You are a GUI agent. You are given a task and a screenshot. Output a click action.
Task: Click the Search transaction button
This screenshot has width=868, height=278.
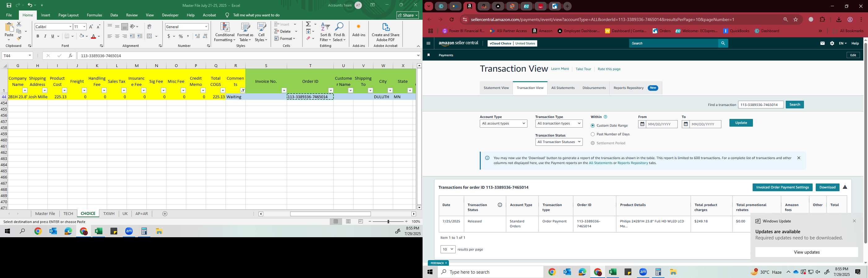795,105
